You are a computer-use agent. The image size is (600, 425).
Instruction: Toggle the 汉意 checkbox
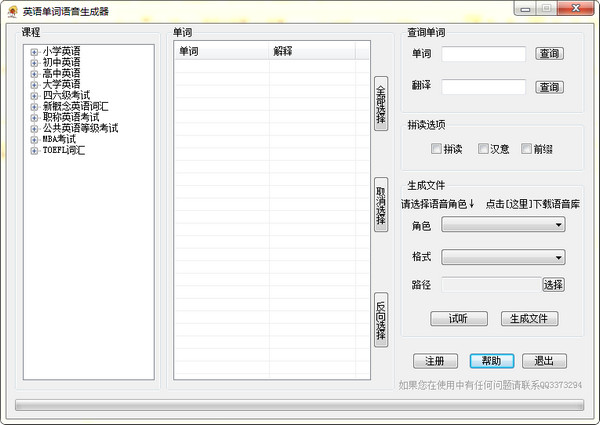coord(483,149)
